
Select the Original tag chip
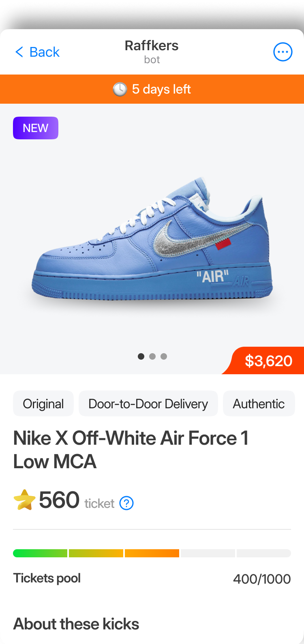43,403
